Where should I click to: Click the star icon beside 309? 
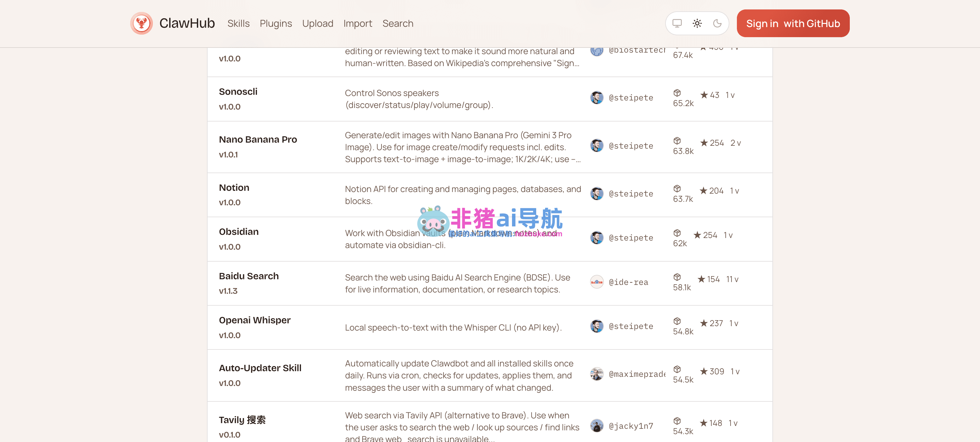(x=704, y=371)
